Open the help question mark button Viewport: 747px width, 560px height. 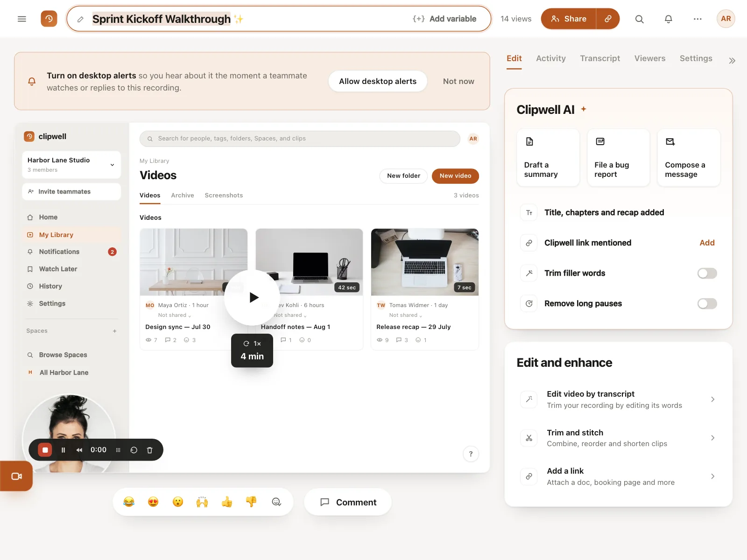(x=471, y=454)
